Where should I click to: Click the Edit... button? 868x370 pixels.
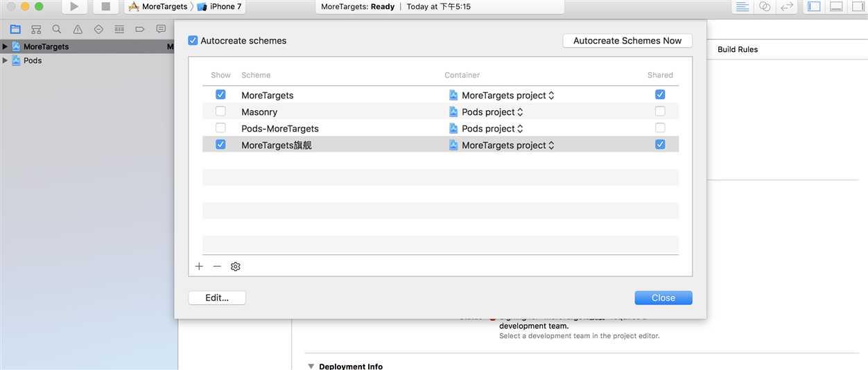[217, 297]
